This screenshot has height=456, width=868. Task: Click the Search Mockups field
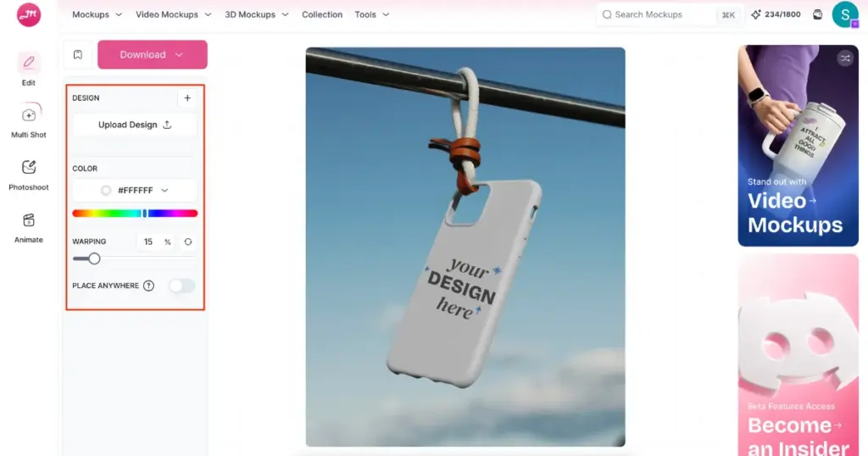[670, 15]
